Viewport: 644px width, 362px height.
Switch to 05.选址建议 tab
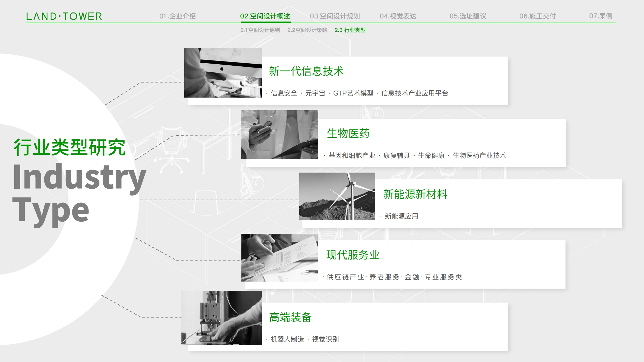pyautogui.click(x=468, y=16)
